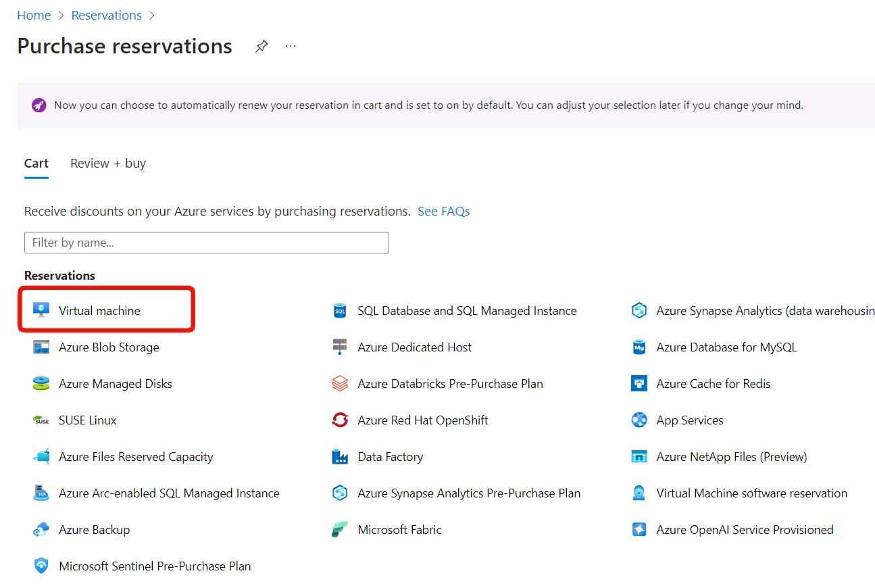Select the Azure Synapse Analytics Pre-Purchase Plan label
Screen dimensions: 875x588
point(469,493)
